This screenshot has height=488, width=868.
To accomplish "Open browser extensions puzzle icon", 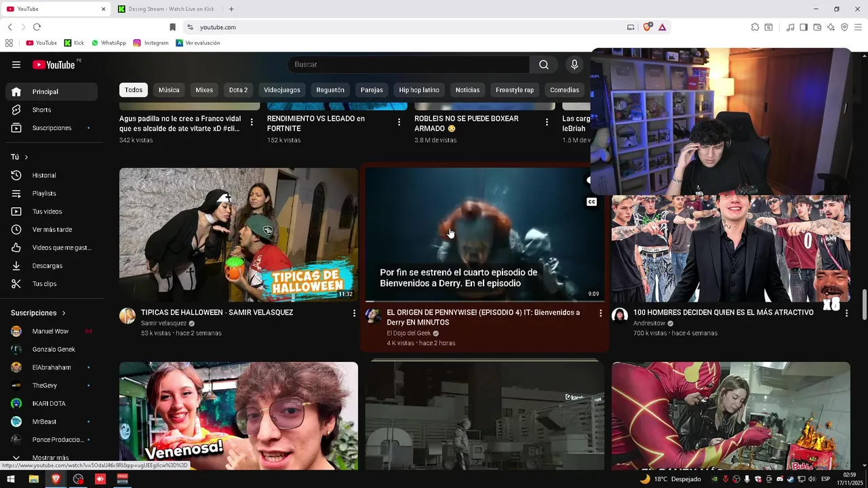I will click(x=755, y=27).
